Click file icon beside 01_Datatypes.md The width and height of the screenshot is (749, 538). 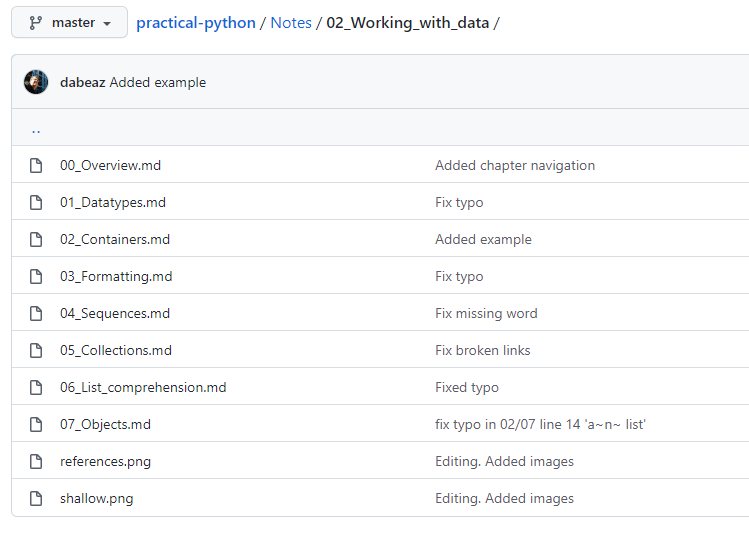[36, 202]
